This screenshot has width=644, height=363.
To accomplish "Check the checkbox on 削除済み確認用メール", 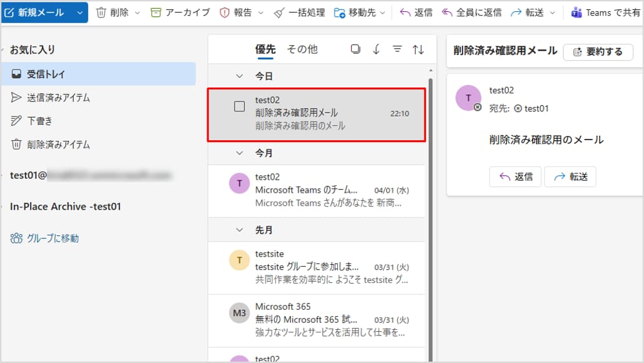I will tap(239, 106).
